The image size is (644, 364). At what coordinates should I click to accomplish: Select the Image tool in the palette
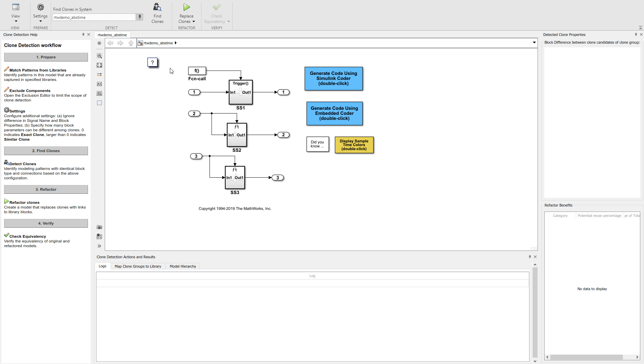pos(99,93)
